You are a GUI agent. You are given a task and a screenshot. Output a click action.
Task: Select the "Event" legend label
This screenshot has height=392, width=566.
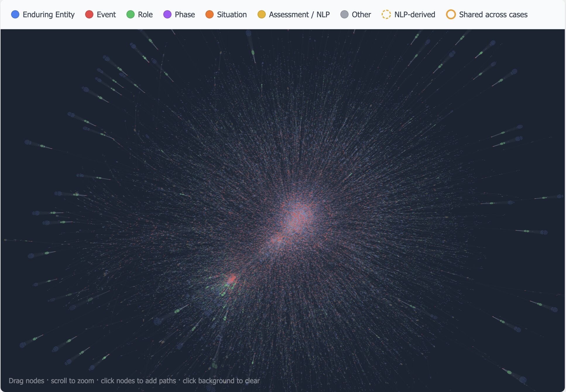pos(106,15)
